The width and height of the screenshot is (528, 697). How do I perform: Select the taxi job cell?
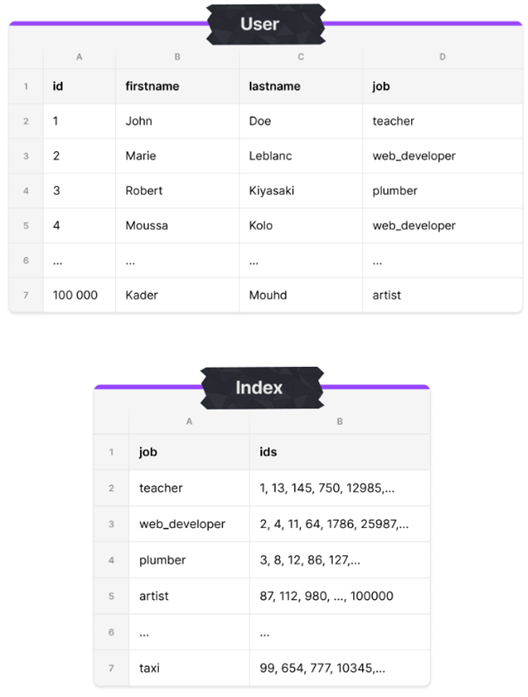click(x=189, y=668)
